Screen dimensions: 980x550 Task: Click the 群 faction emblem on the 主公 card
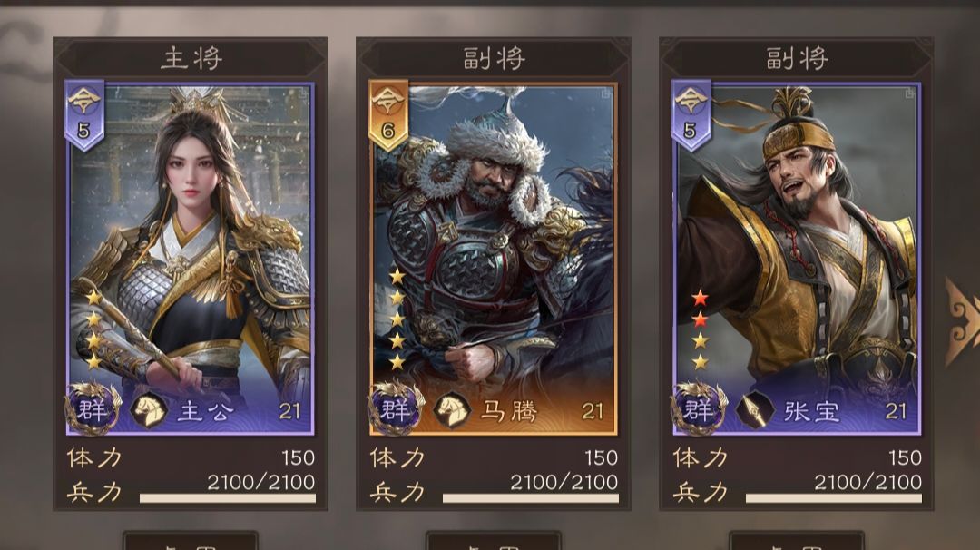(x=93, y=408)
